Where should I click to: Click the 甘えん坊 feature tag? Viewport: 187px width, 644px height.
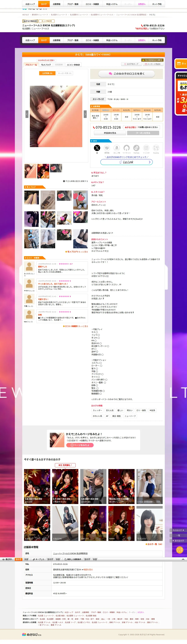point(110,410)
